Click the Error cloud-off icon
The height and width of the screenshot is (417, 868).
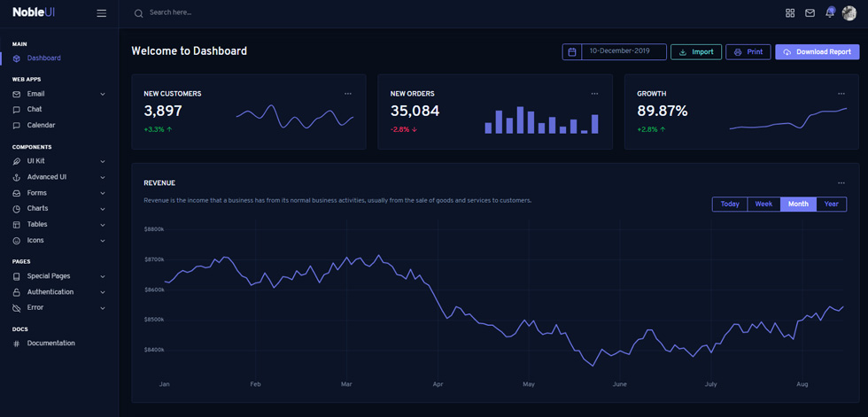tap(17, 307)
